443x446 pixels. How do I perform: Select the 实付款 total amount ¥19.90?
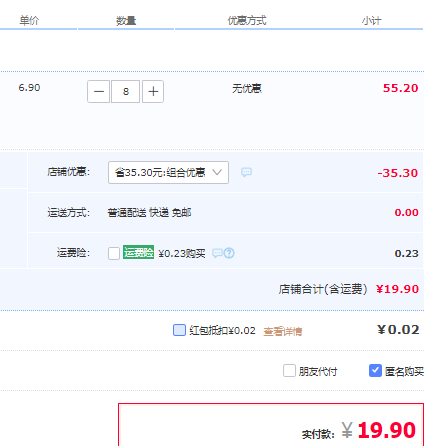tap(379, 430)
